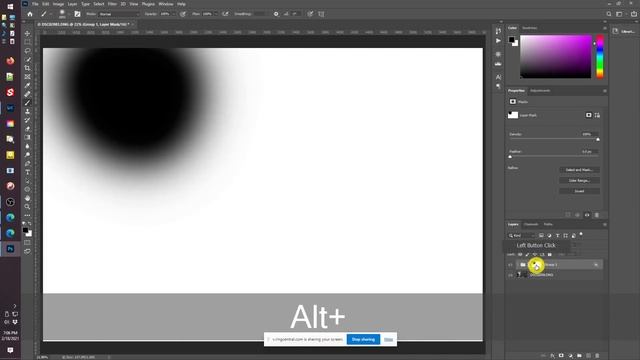Toggle lock all layers icon

point(550,254)
